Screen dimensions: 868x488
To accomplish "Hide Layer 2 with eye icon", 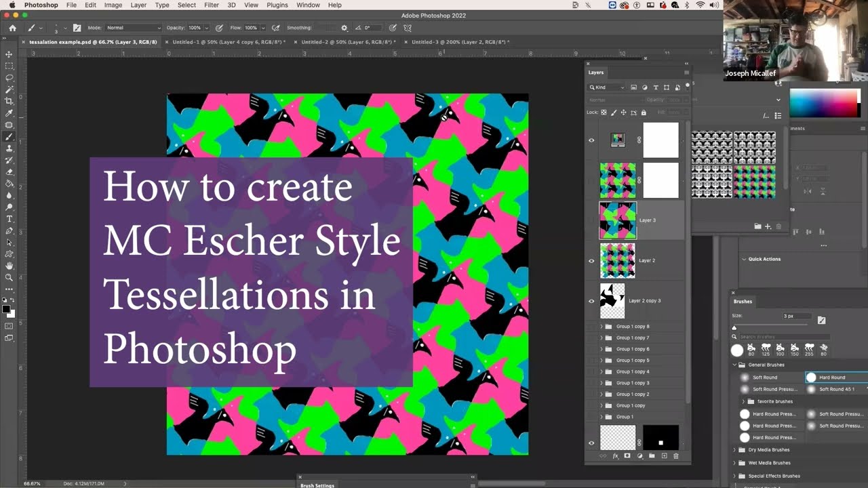I will 591,261.
